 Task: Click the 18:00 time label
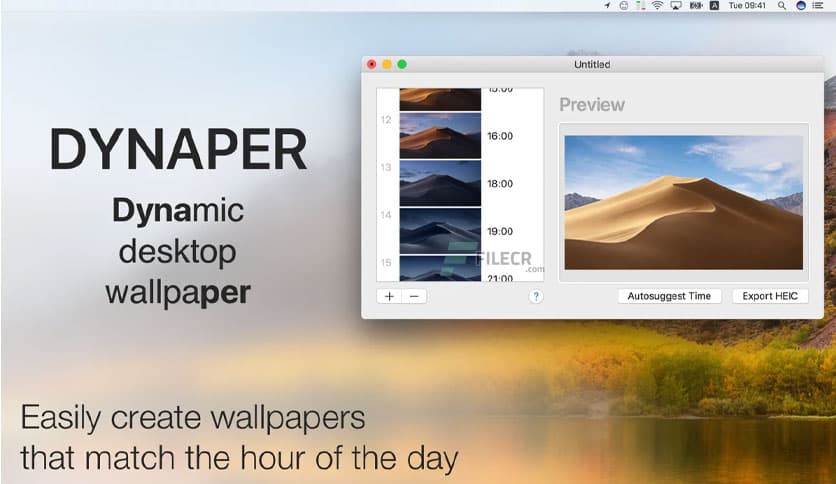[500, 184]
